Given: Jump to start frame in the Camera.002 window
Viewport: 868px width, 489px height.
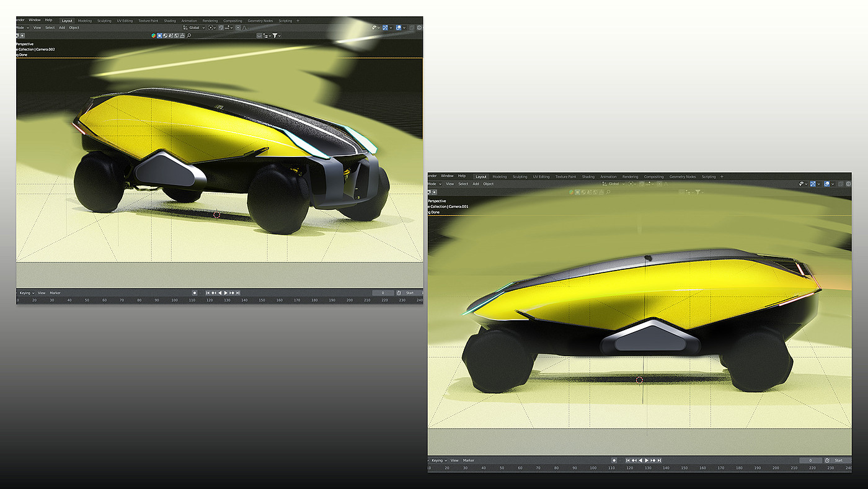Looking at the screenshot, I should (x=208, y=293).
